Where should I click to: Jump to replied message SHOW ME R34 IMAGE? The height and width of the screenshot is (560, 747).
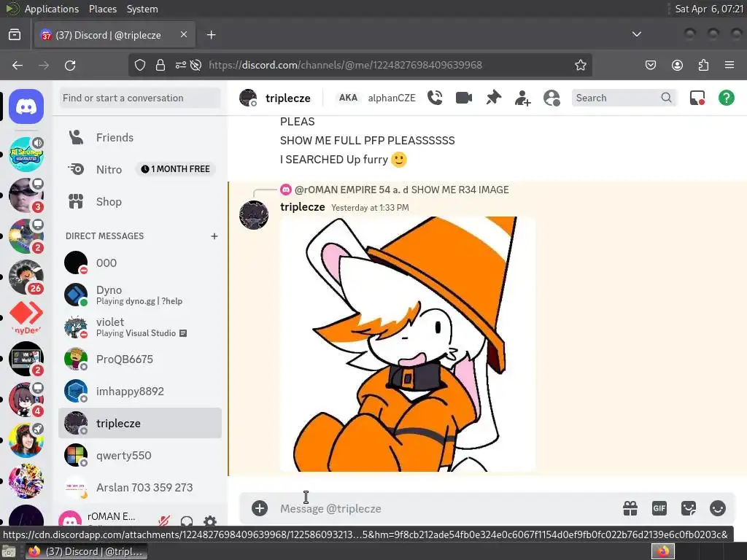(460, 190)
